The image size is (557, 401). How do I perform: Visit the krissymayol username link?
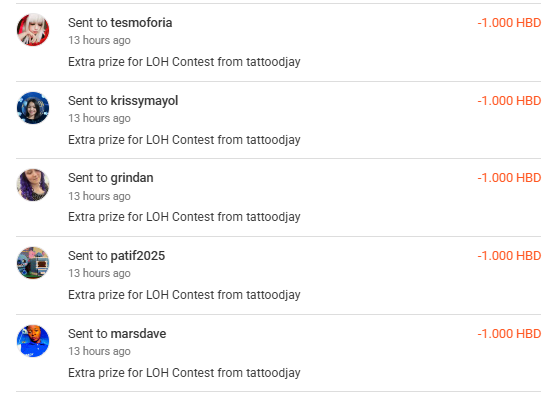click(x=144, y=101)
